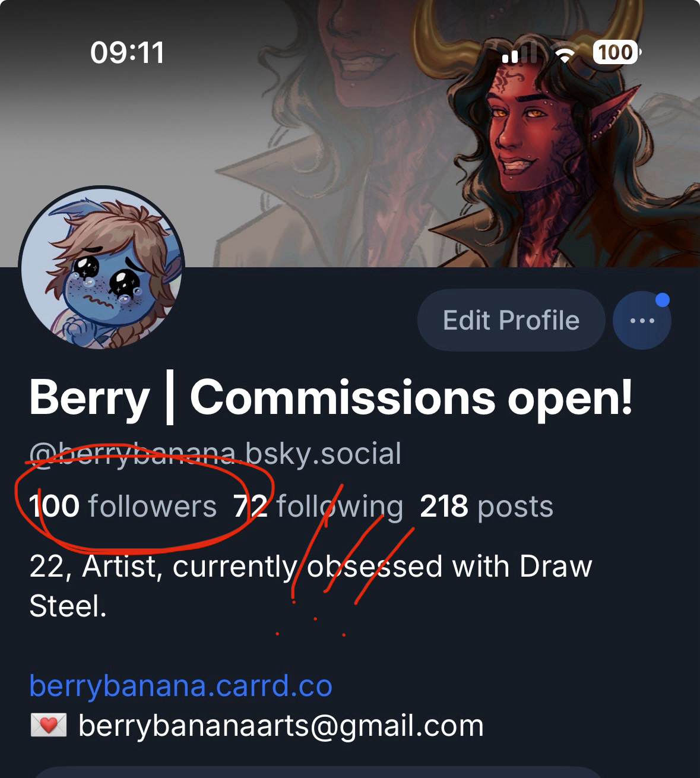The image size is (700, 778).
Task: Open the 72 following list
Action: (x=318, y=507)
